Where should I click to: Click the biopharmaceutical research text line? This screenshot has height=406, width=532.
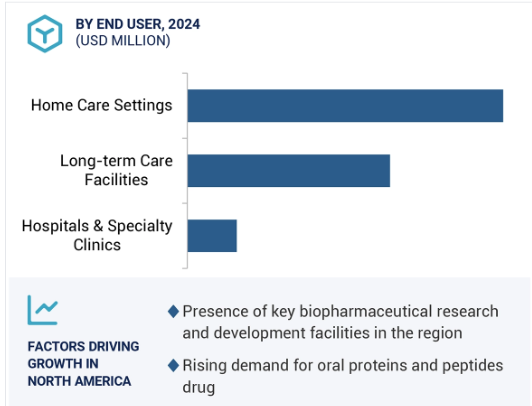[x=340, y=311]
